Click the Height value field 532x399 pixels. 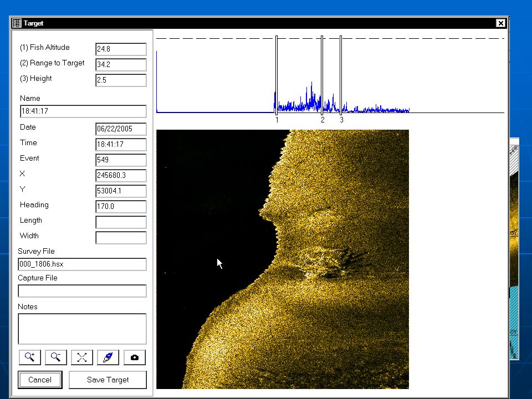click(121, 80)
